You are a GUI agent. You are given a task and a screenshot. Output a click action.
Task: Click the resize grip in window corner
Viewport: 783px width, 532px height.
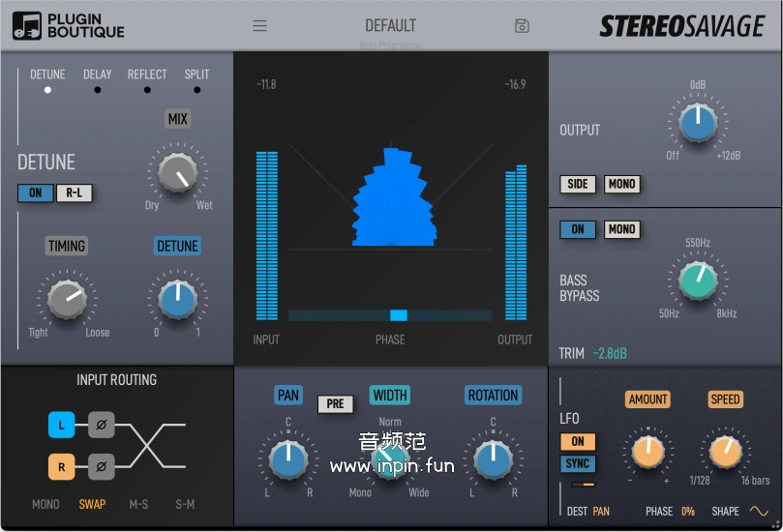coord(776,524)
